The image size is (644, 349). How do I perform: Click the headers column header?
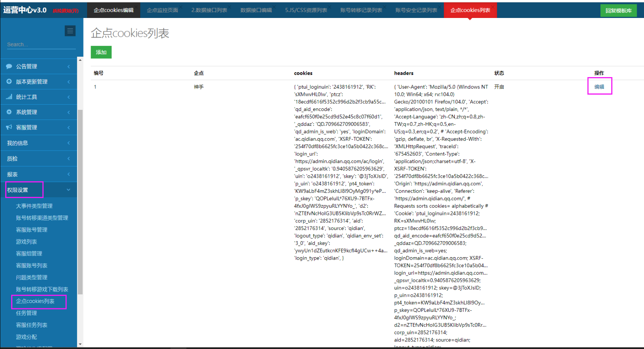pyautogui.click(x=404, y=73)
